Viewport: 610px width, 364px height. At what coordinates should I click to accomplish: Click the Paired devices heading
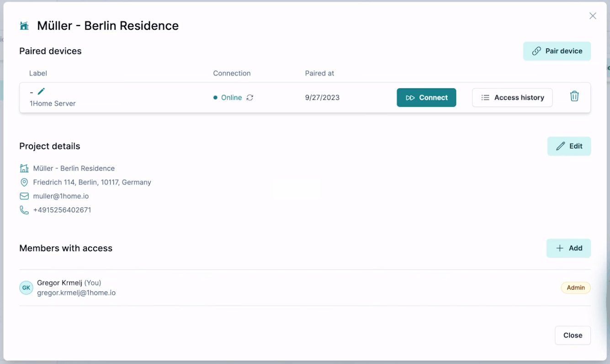coord(50,51)
